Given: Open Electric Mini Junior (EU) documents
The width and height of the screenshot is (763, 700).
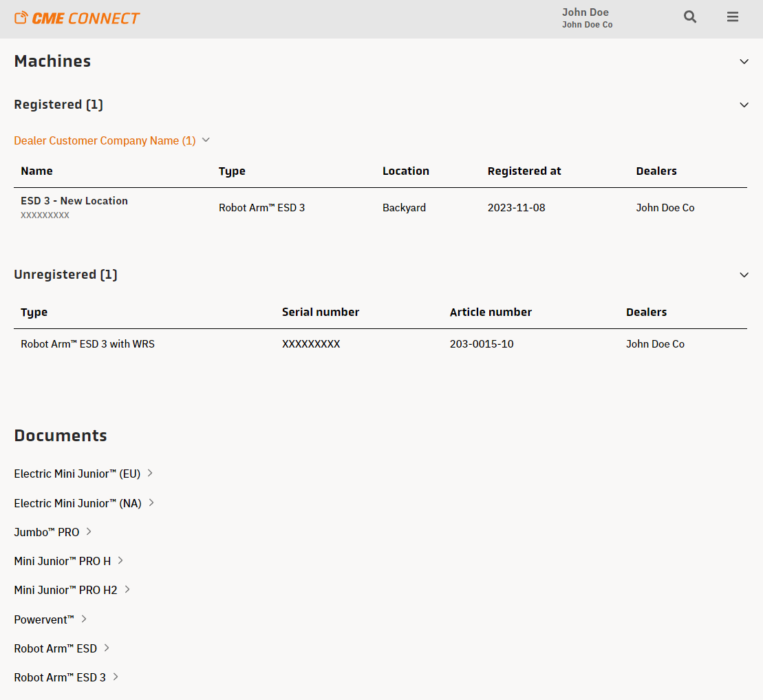Looking at the screenshot, I should pyautogui.click(x=77, y=474).
